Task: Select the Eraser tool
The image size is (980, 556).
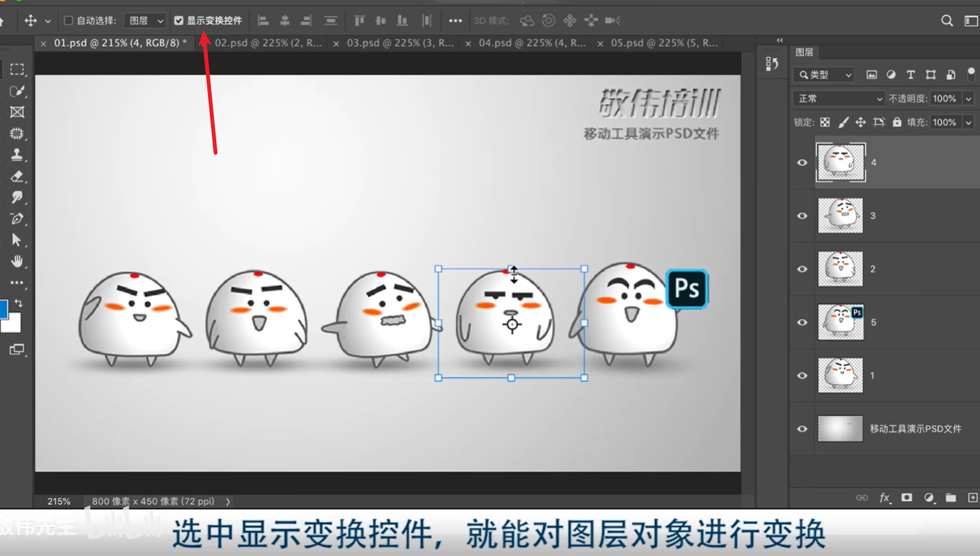Action: click(x=17, y=176)
